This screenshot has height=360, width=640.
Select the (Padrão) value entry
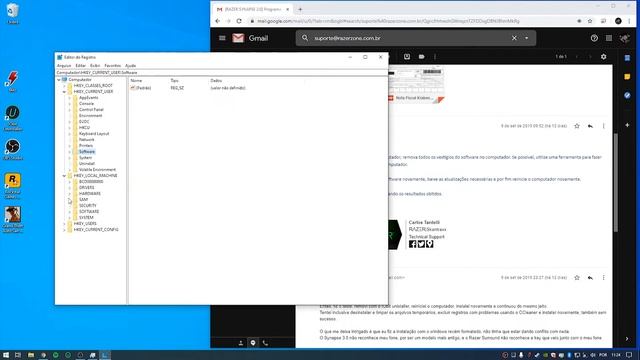[141, 88]
